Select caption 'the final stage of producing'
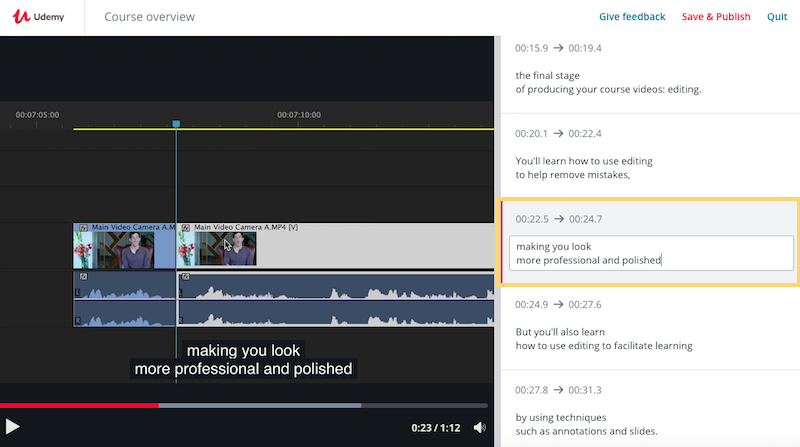800x447 pixels. [x=610, y=82]
